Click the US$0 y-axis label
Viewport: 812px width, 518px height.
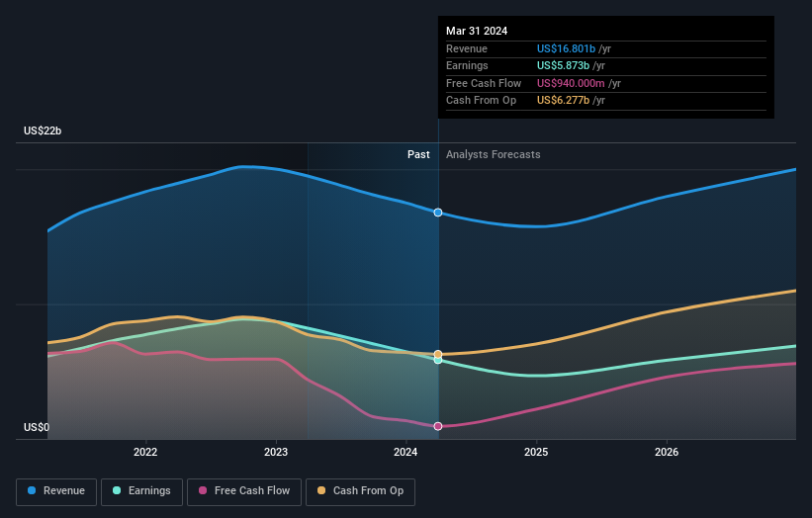(37, 427)
